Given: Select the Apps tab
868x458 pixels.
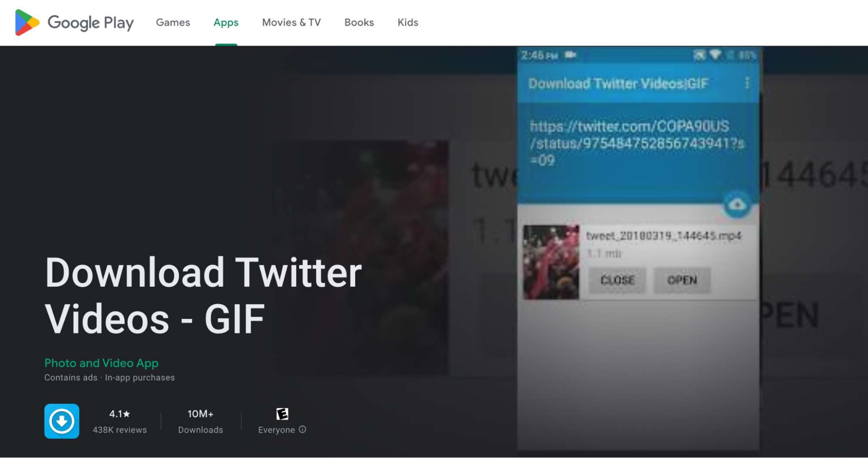Looking at the screenshot, I should pos(226,23).
